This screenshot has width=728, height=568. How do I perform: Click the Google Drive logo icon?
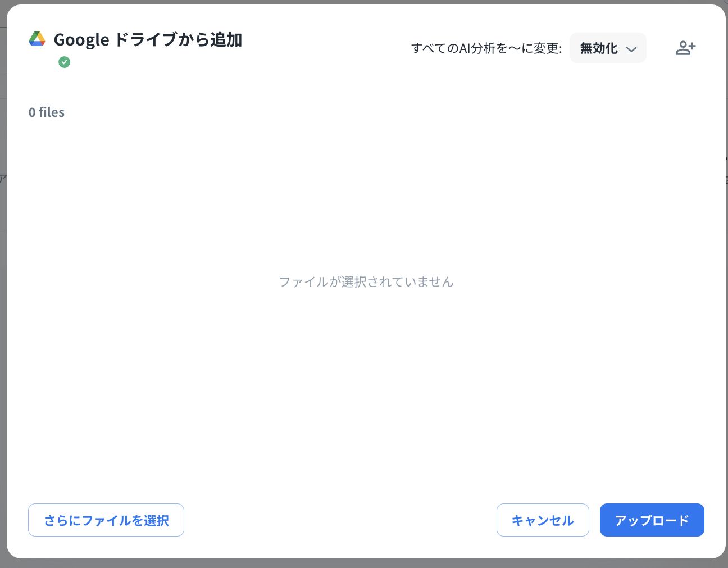point(37,39)
